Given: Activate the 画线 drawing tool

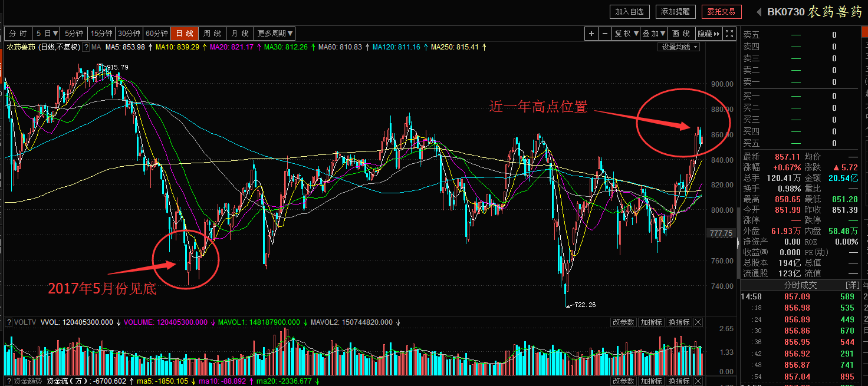Looking at the screenshot, I should click(682, 34).
